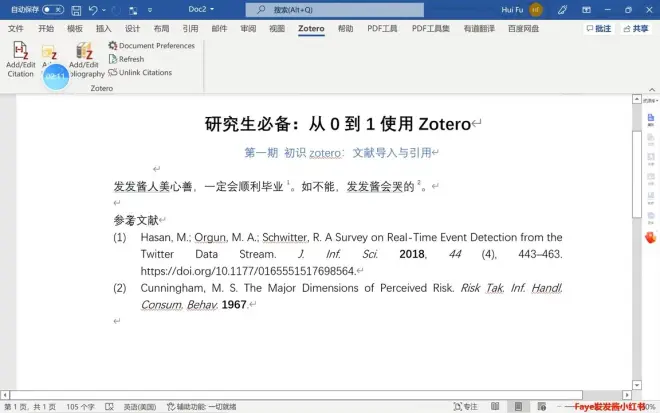
Task: Select the Zotero ribbon tab
Action: click(311, 28)
